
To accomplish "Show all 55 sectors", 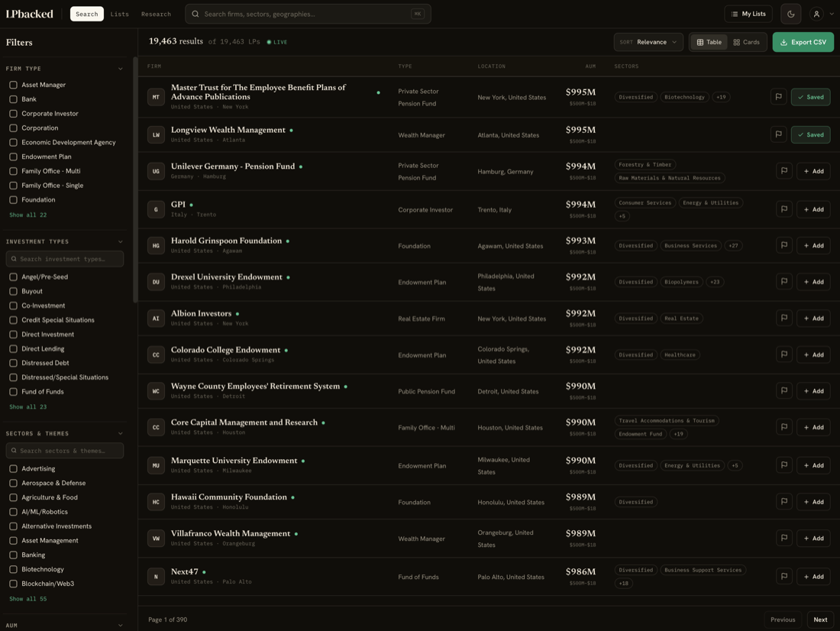I will pyautogui.click(x=27, y=599).
